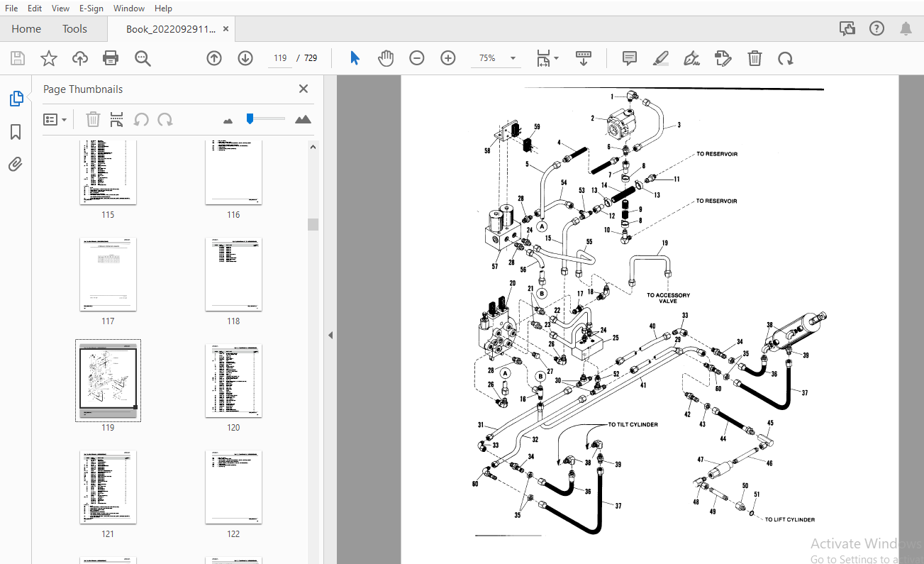This screenshot has height=564, width=924.
Task: Select the highlighter pen tool
Action: 661,58
